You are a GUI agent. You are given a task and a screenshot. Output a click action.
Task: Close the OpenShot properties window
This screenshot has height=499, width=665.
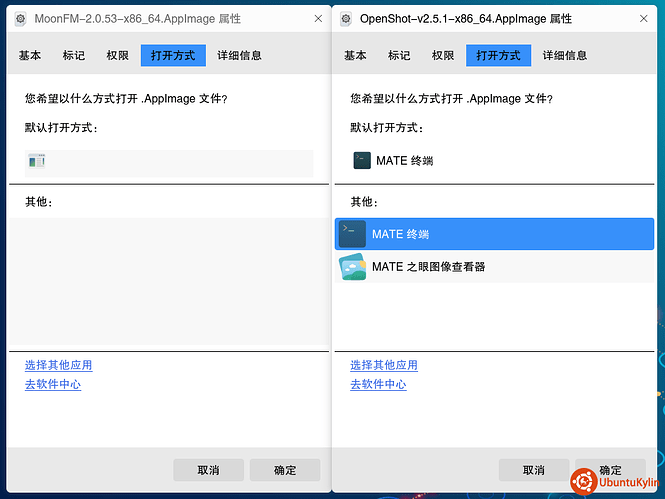click(643, 19)
